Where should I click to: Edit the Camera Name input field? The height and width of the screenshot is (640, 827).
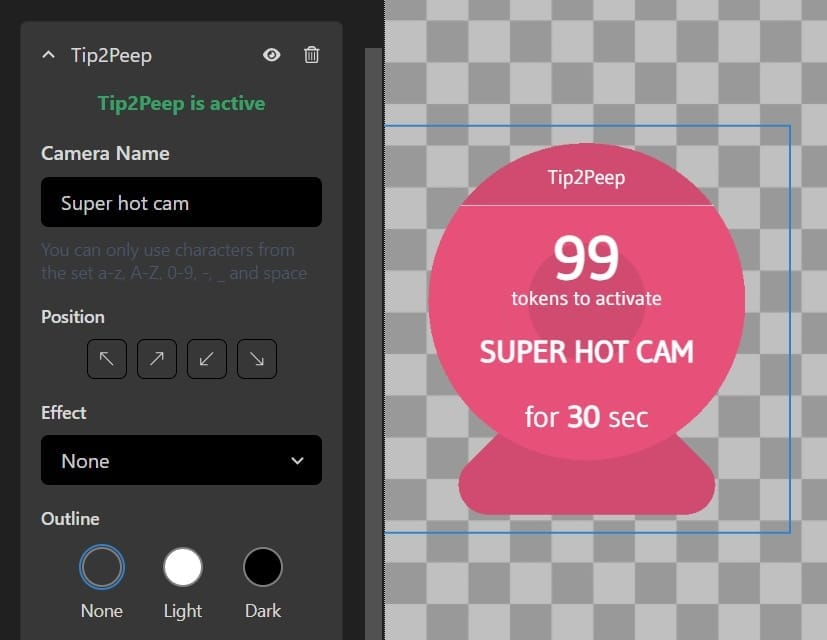tap(181, 203)
